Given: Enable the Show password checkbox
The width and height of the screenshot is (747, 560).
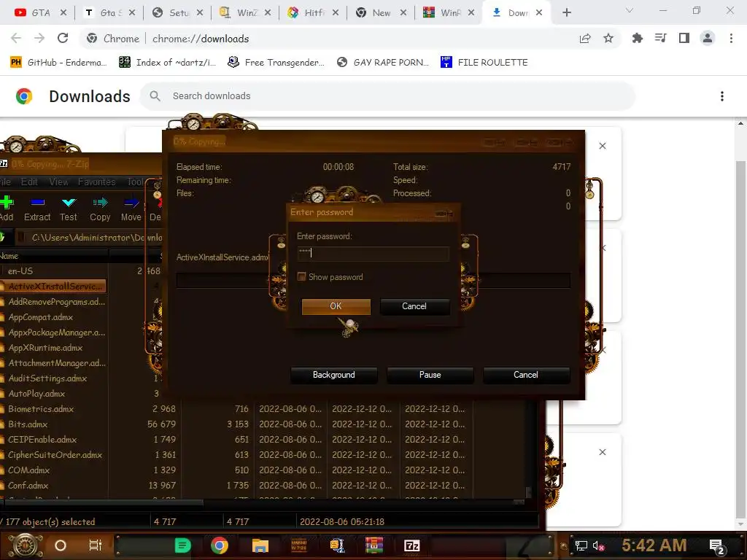Looking at the screenshot, I should coord(301,276).
